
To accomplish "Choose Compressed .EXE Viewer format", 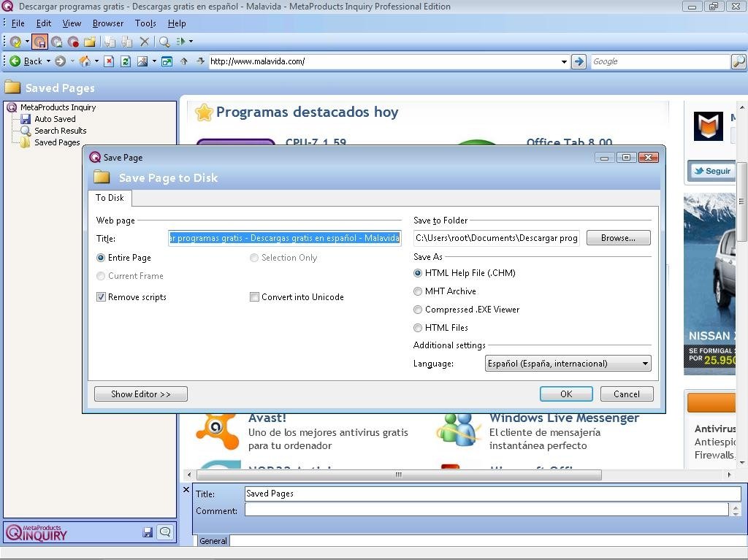I will click(x=417, y=310).
